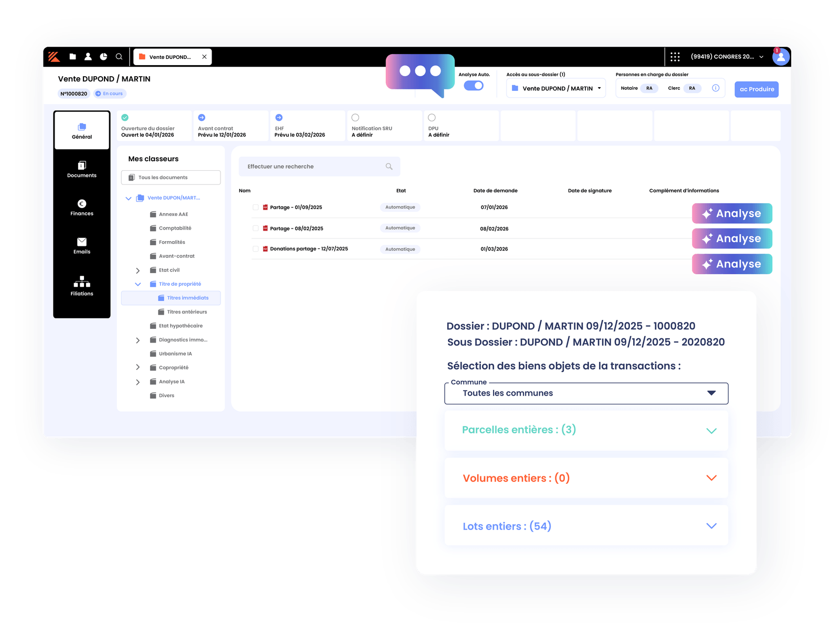Expand the Copropriété folder
The width and height of the screenshot is (840, 644).
[138, 367]
